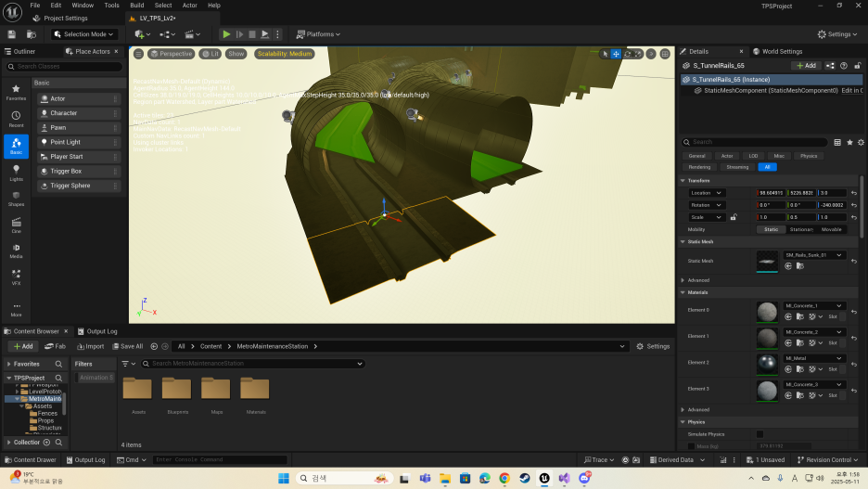Select the VFX category icon
The image size is (868, 489).
(16, 277)
